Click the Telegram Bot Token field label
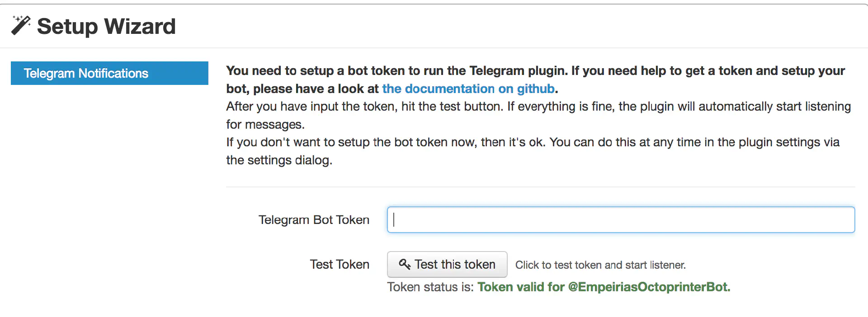868x317 pixels. coord(314,220)
